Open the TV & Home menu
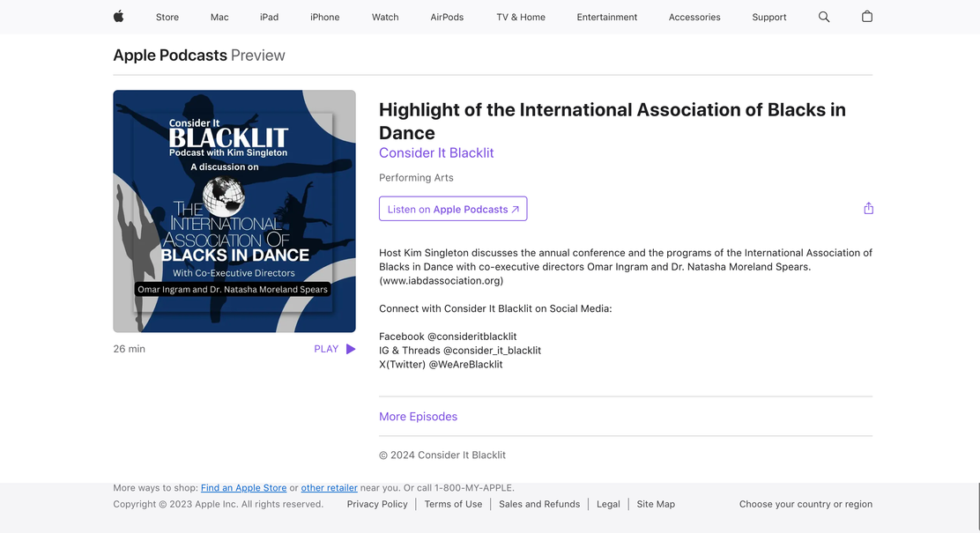The width and height of the screenshot is (980, 533). point(521,17)
